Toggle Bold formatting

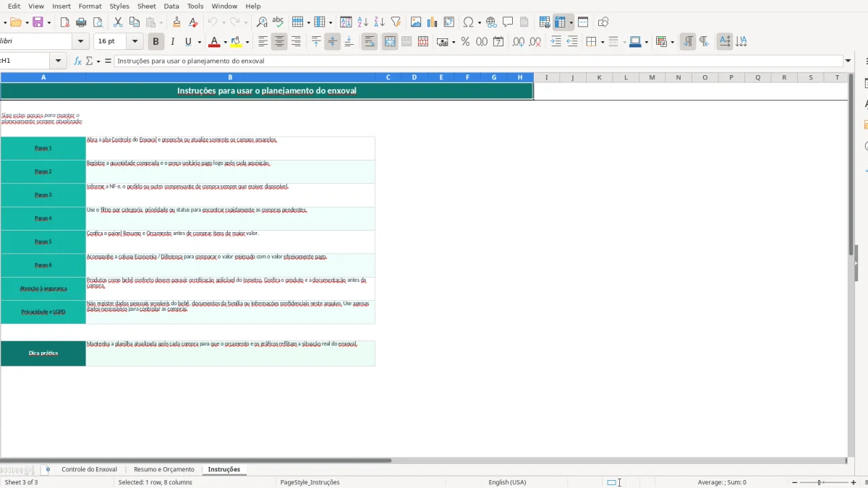tap(156, 42)
